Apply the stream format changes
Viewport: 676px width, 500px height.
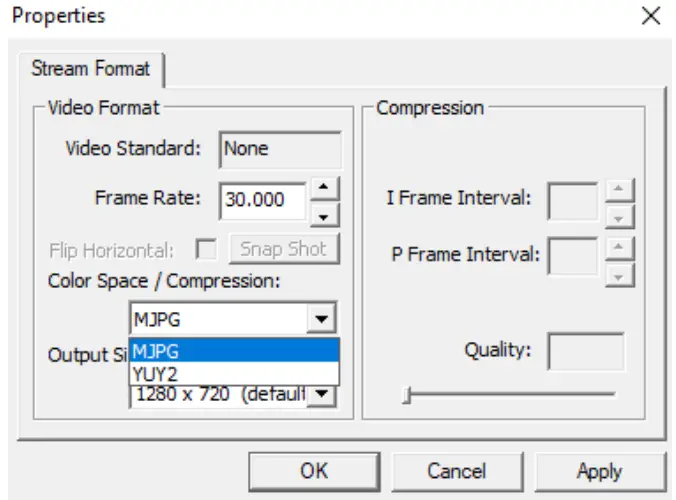[600, 470]
